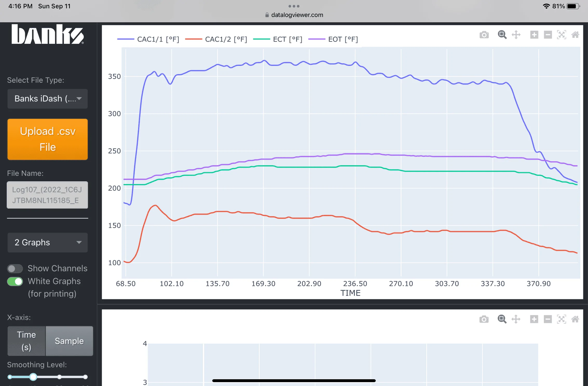Open the Banks iDash file type dropdown

tap(48, 99)
